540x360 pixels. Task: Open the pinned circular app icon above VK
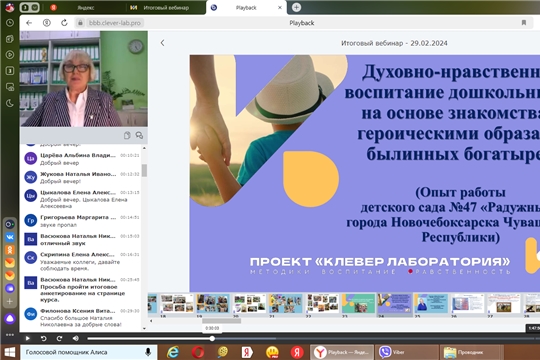pos(10,224)
